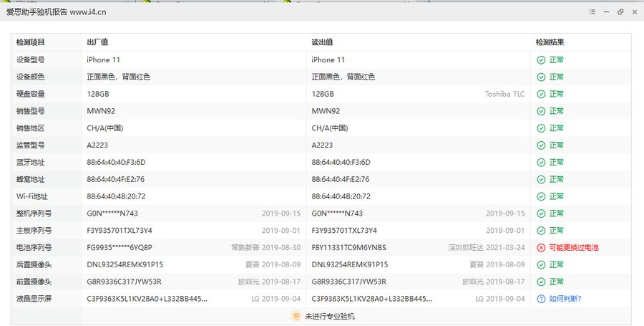Click the green check icon in 主板序列号 row

[541, 231]
